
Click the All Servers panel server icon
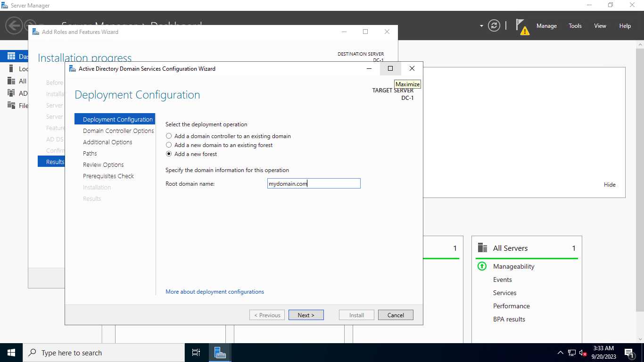(482, 247)
